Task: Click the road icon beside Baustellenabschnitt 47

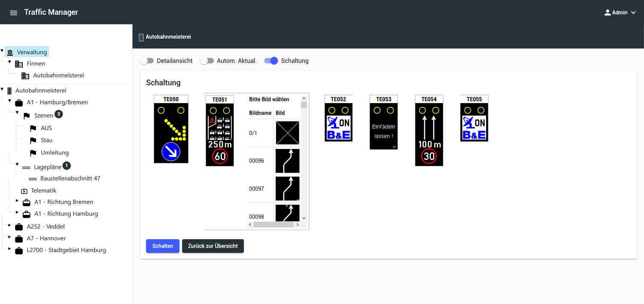Action: pos(33,179)
